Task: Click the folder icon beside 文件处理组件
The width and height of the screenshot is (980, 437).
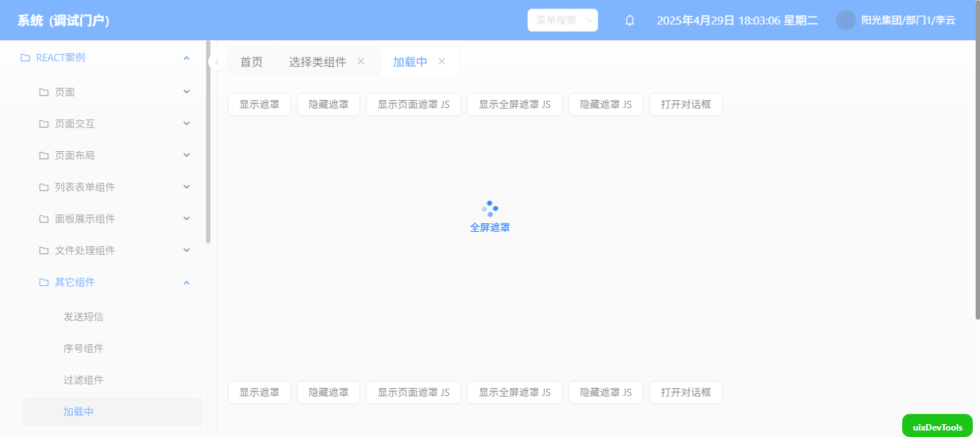Action: [x=44, y=251]
